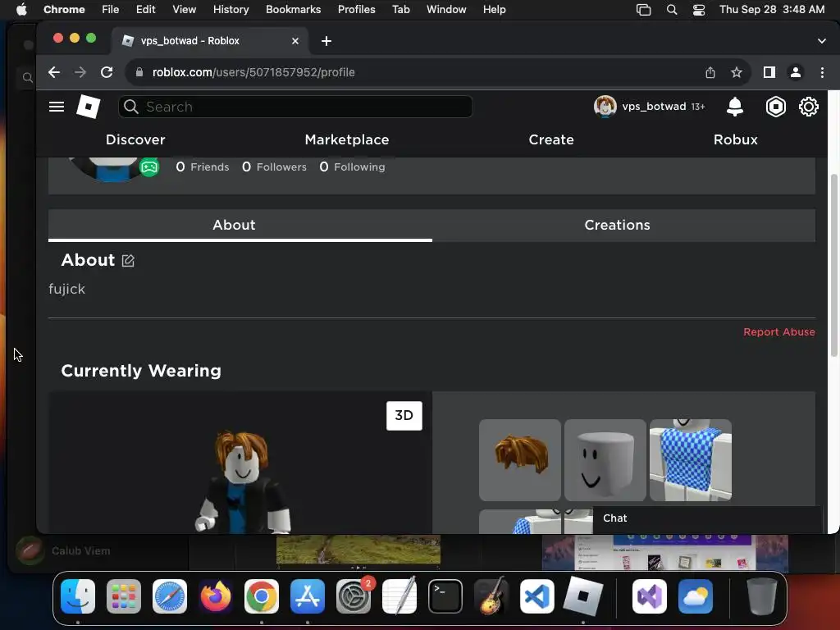The width and height of the screenshot is (840, 630).
Task: Open the Create page
Action: click(x=550, y=139)
